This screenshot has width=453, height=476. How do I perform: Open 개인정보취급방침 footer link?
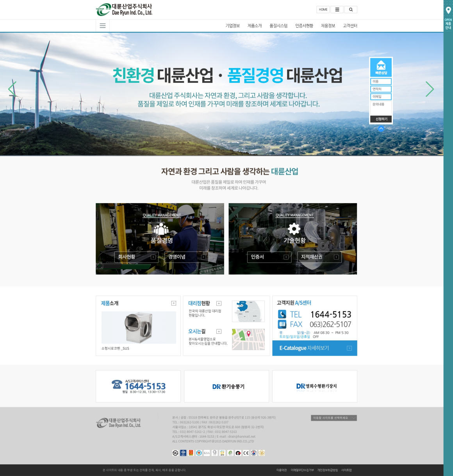coord(328,470)
